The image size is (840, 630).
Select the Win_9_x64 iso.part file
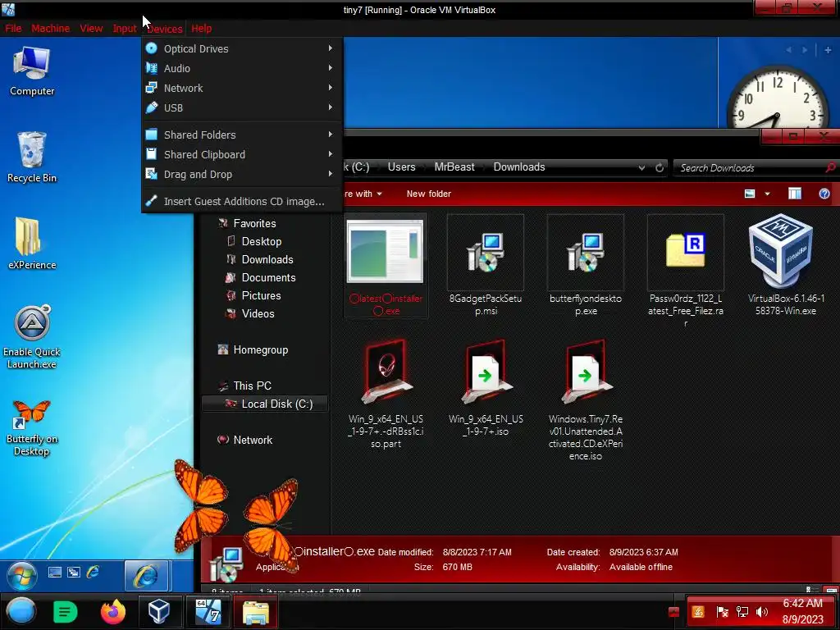pos(386,394)
